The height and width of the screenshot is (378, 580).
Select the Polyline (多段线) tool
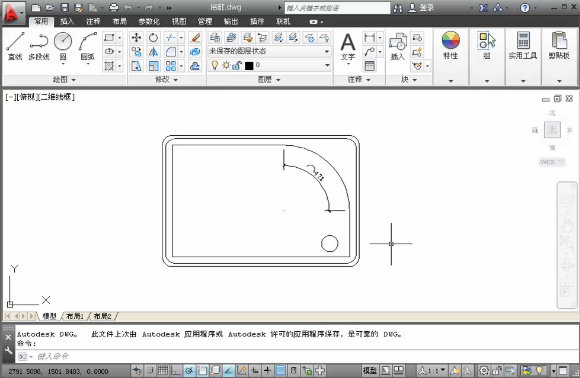tap(38, 46)
